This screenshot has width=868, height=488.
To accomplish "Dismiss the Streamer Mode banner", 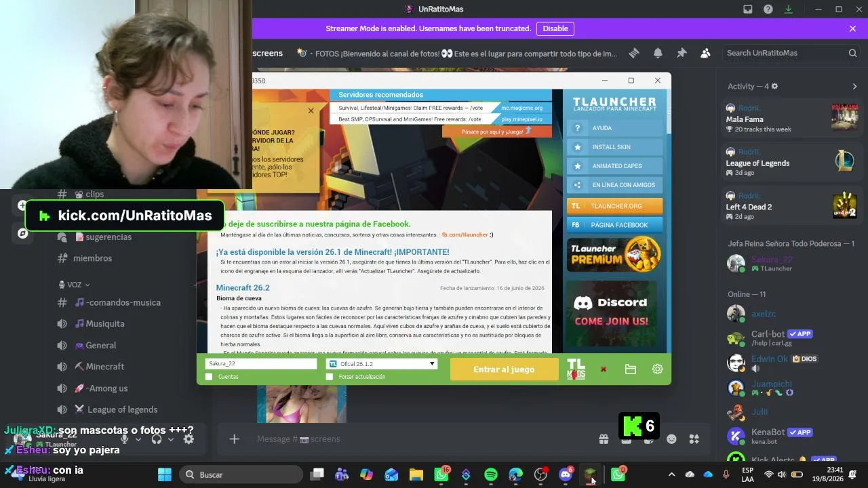I will (x=852, y=28).
